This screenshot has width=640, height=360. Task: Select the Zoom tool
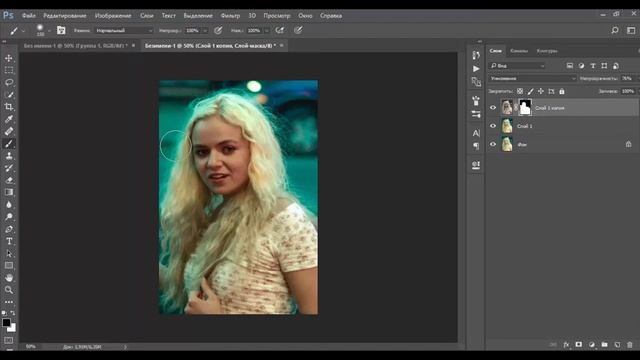[x=9, y=290]
